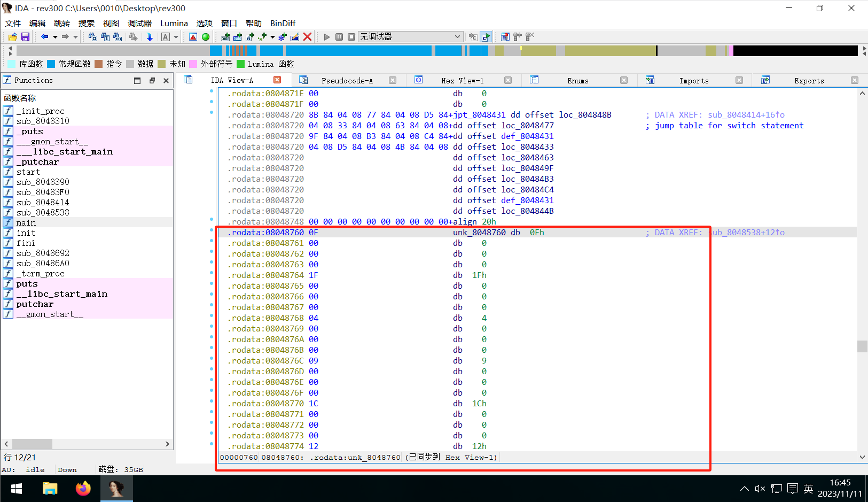Jump back with the blue left arrow

[x=45, y=37]
